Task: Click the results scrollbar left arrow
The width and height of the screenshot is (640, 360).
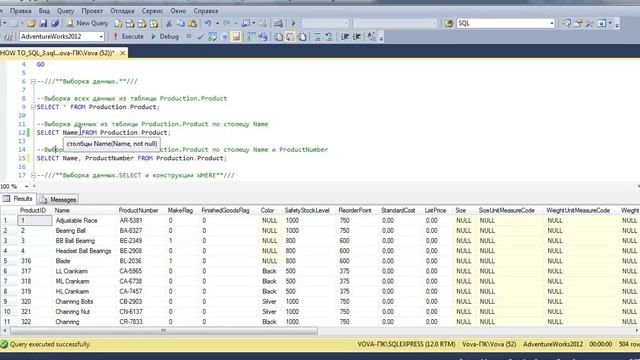Action: tap(4, 331)
